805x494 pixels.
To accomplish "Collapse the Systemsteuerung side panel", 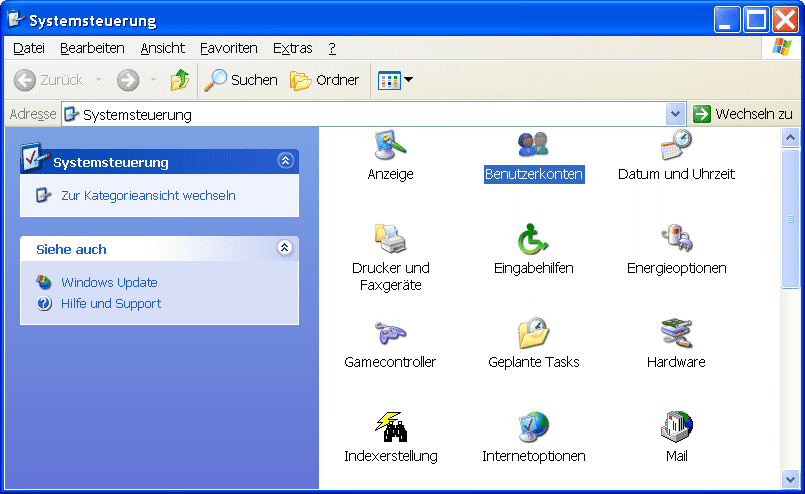I will tap(285, 161).
